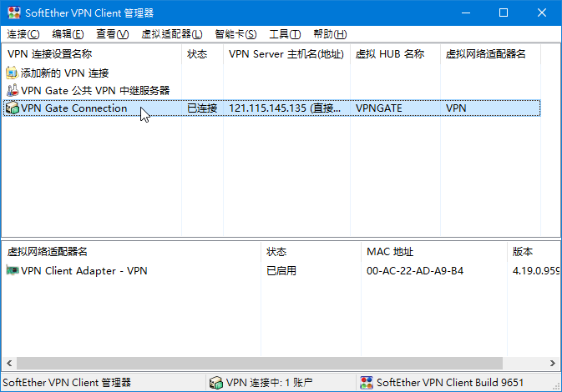Click the horizontal scrollbar right arrow
The height and width of the screenshot is (392, 562).
pos(554,364)
